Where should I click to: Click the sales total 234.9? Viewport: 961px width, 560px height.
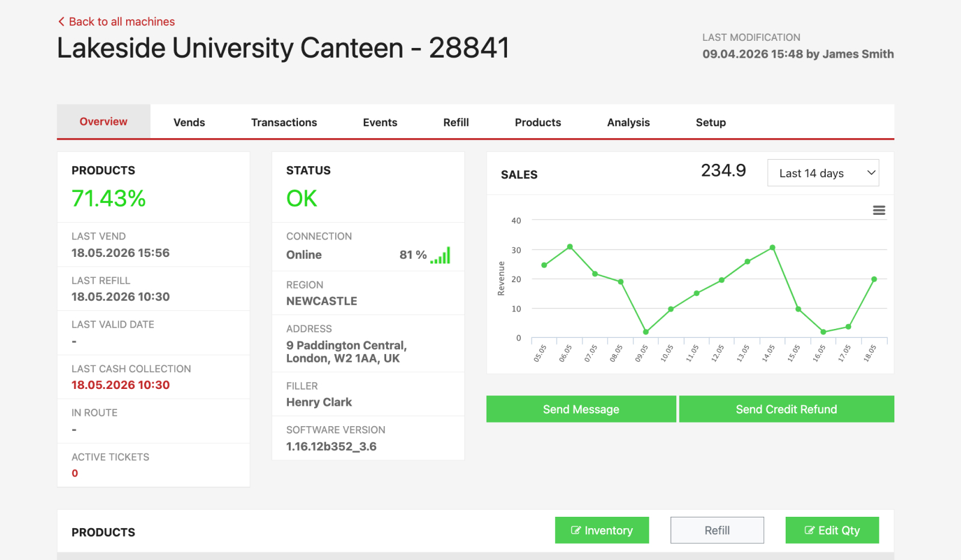pos(723,170)
